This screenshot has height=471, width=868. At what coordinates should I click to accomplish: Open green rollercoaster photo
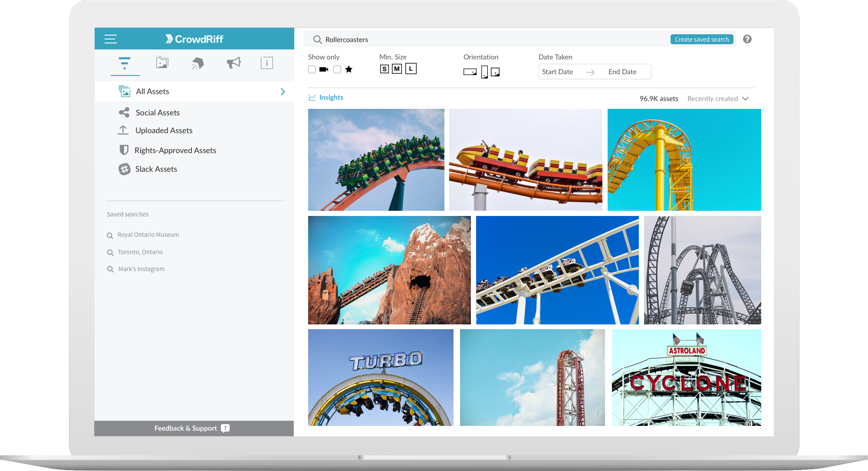376,160
